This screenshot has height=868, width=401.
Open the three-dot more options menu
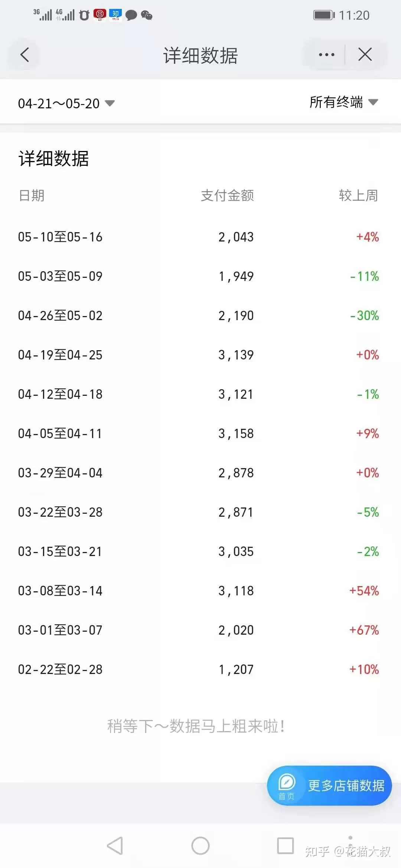point(326,55)
